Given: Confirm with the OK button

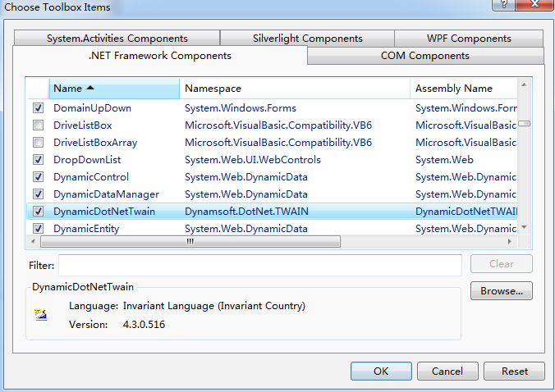Looking at the screenshot, I should 381,371.
